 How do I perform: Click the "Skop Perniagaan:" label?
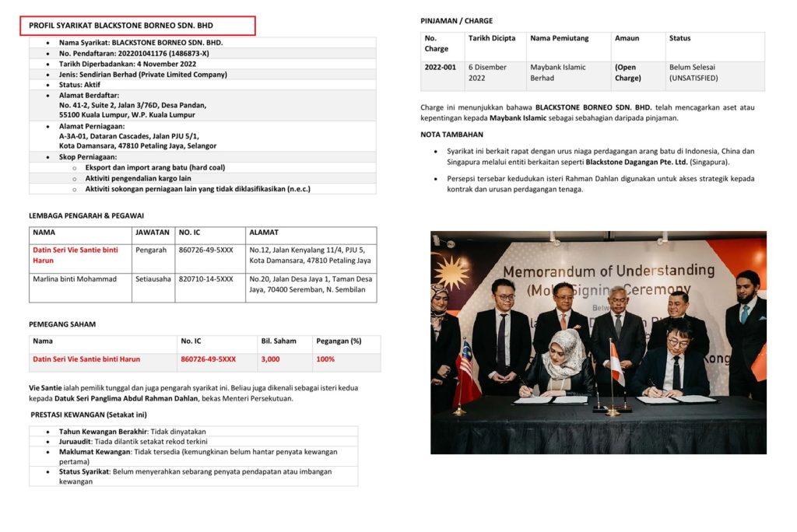pyautogui.click(x=88, y=157)
